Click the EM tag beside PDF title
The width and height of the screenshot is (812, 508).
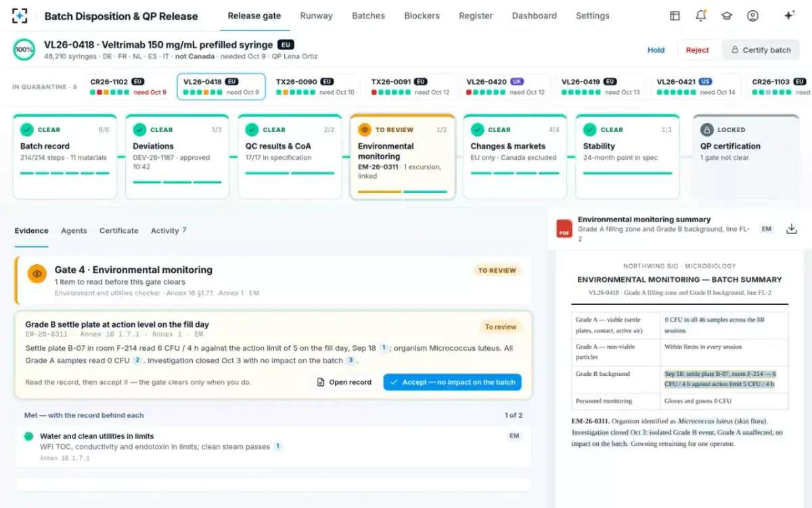pyautogui.click(x=766, y=229)
